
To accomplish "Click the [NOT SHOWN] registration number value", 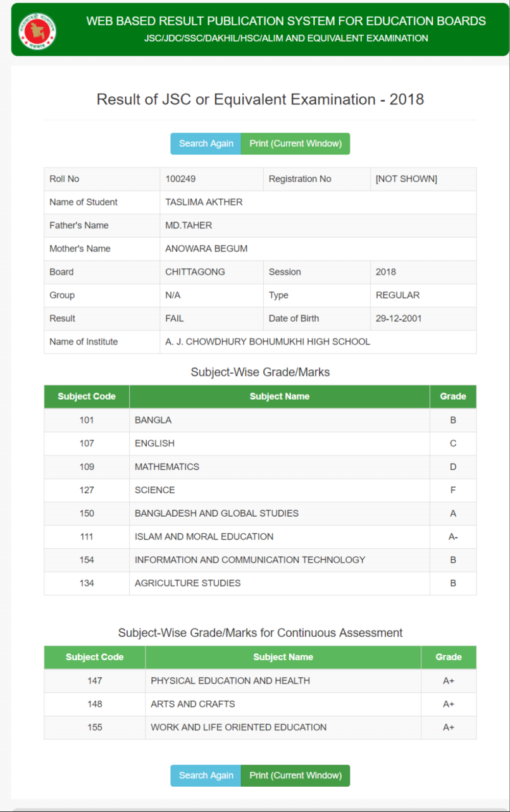I will (x=406, y=179).
